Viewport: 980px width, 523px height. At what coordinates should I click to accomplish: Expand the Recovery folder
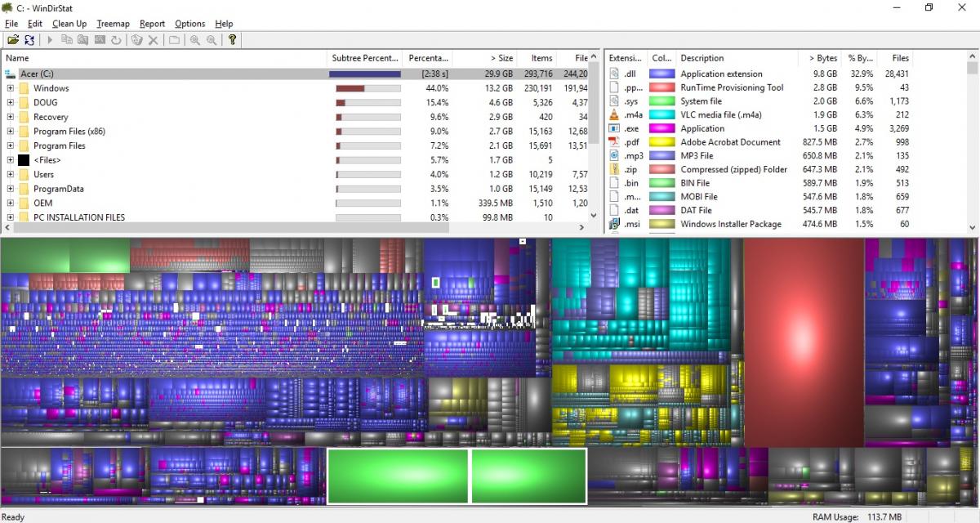click(x=11, y=117)
